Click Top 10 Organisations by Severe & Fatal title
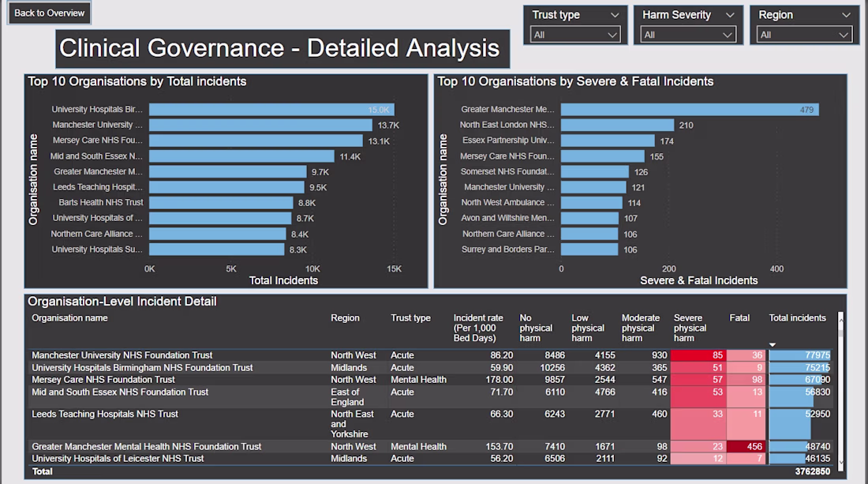The width and height of the screenshot is (868, 484). [x=575, y=81]
